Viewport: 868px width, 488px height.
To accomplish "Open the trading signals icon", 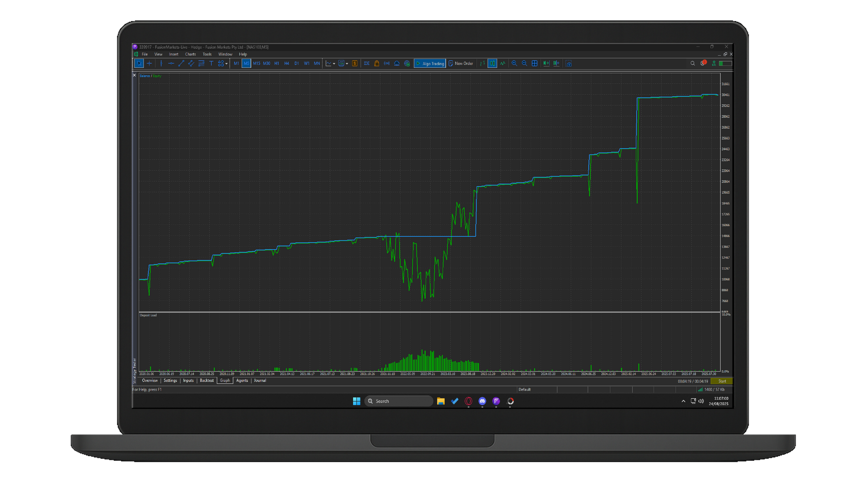I will (387, 63).
